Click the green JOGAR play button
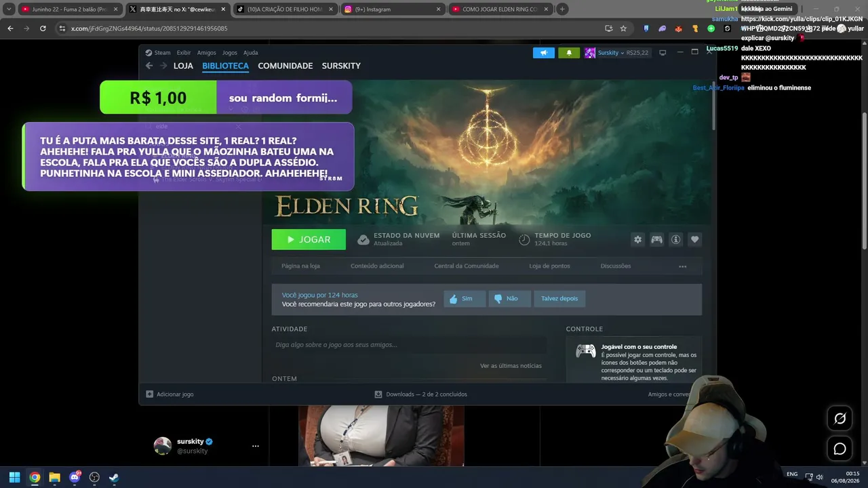The width and height of the screenshot is (868, 488). 309,239
